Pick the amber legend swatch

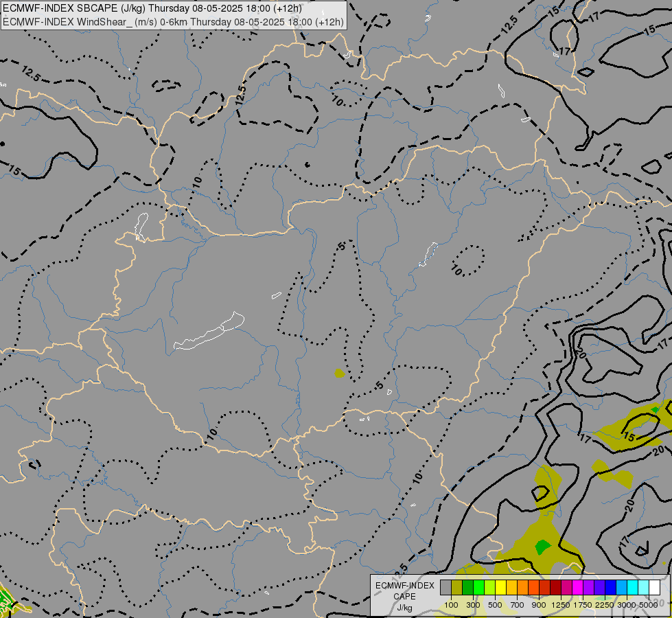pyautogui.click(x=511, y=587)
